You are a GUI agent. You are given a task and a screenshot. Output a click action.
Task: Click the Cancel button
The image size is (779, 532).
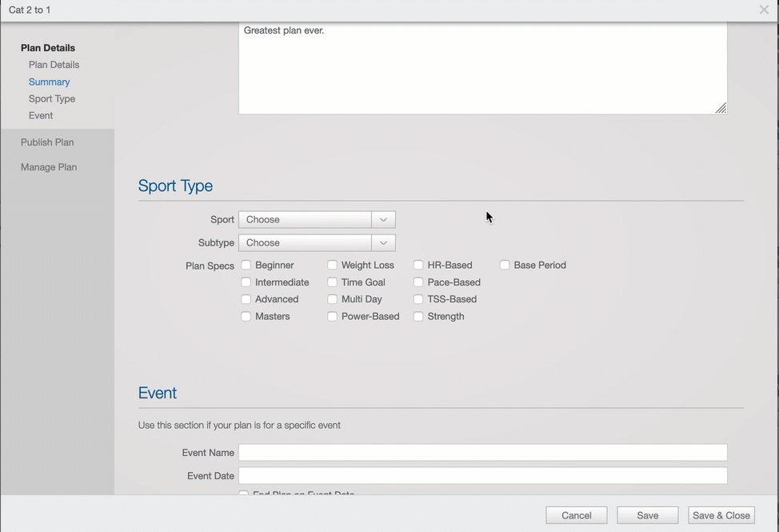coord(577,516)
